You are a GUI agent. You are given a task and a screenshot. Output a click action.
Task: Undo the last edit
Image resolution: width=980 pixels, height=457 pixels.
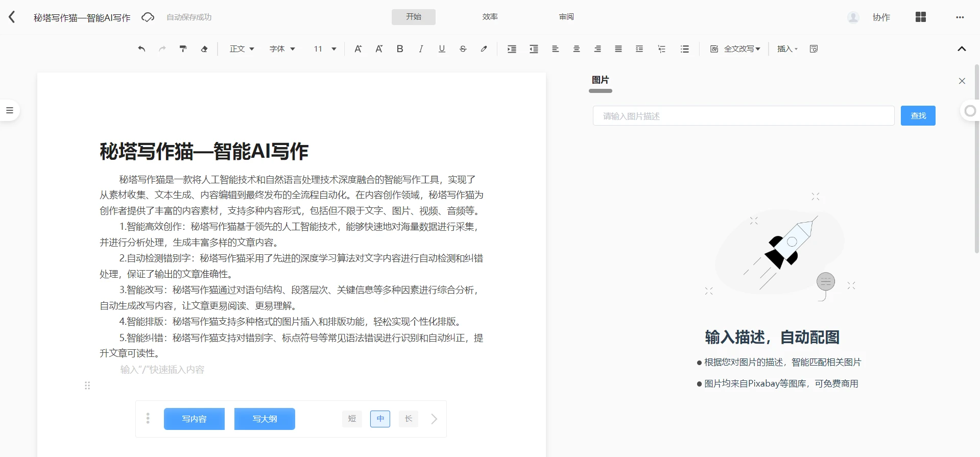tap(141, 49)
